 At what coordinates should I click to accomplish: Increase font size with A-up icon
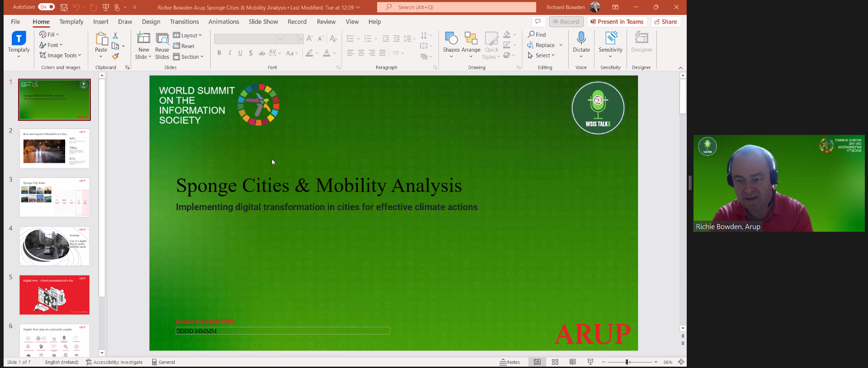pos(309,39)
